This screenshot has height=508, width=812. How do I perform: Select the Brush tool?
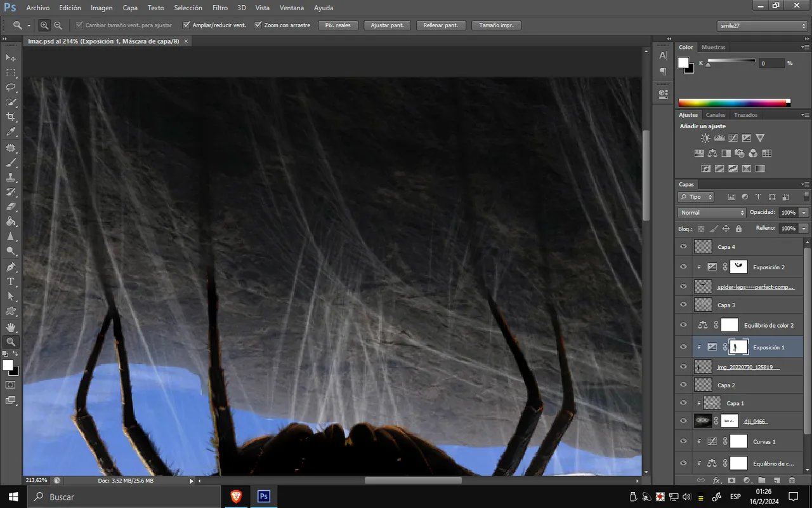[11, 163]
